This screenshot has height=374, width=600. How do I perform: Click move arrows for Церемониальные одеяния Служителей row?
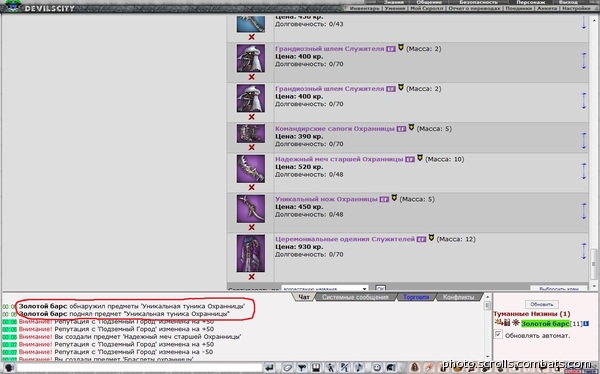click(584, 251)
